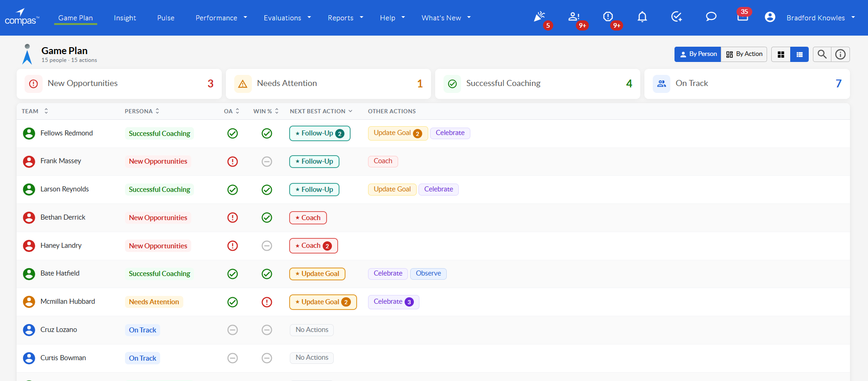Click Update Goal for Fellows Redmond
The height and width of the screenshot is (381, 868).
[x=398, y=133]
